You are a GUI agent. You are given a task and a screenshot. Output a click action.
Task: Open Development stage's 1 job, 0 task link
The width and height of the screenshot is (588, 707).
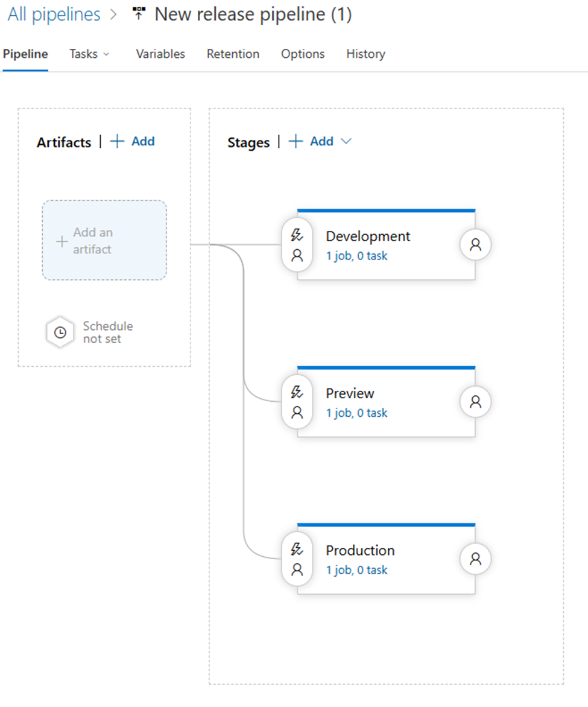click(x=356, y=256)
